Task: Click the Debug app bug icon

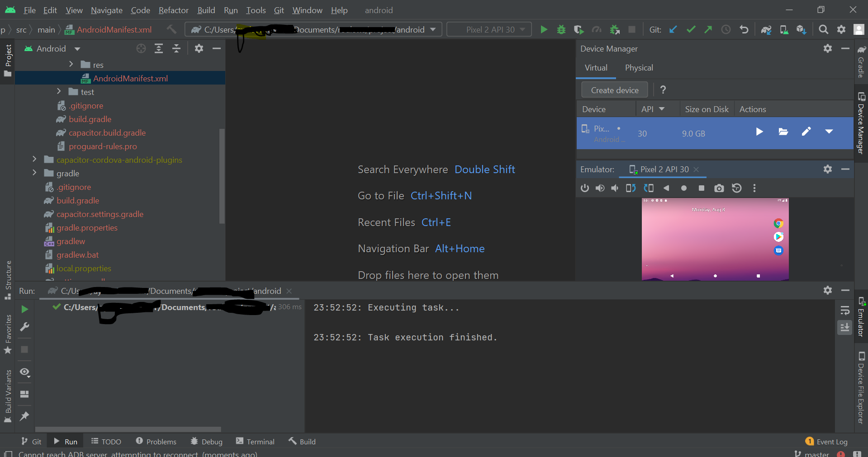Action: tap(561, 30)
